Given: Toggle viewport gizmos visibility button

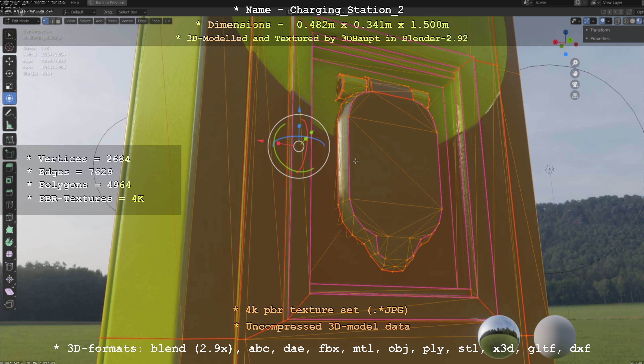Looking at the screenshot, I should click(x=587, y=21).
